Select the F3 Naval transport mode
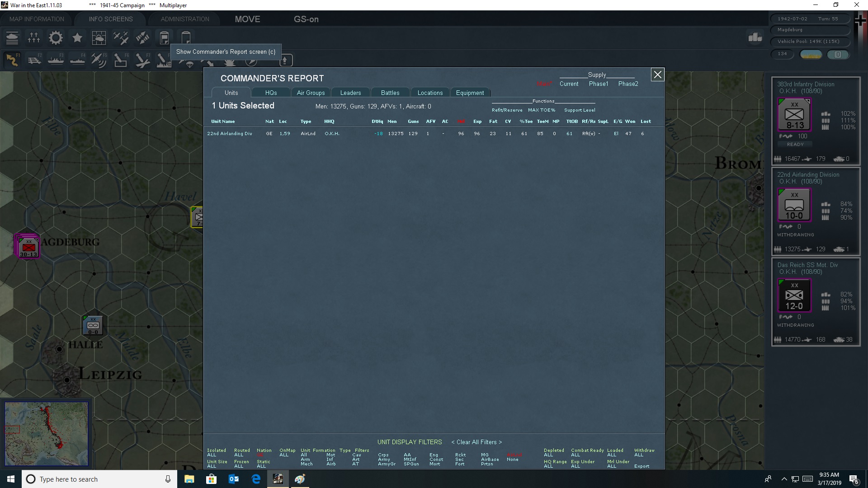This screenshot has height=488, width=868. pos(56,60)
